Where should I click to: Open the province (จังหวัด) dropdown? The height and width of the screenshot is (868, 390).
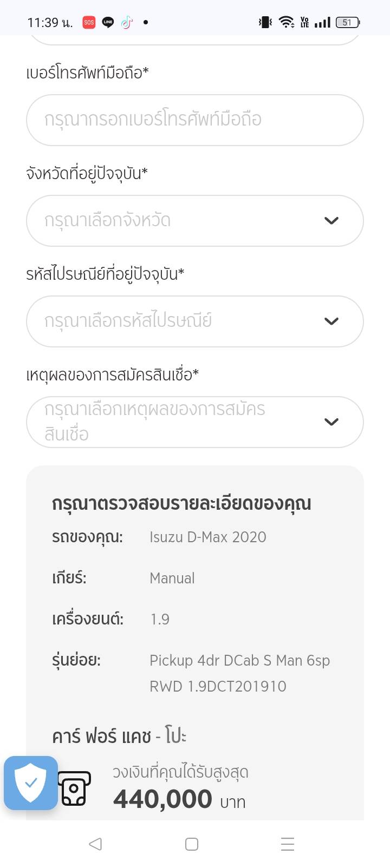coord(184,221)
